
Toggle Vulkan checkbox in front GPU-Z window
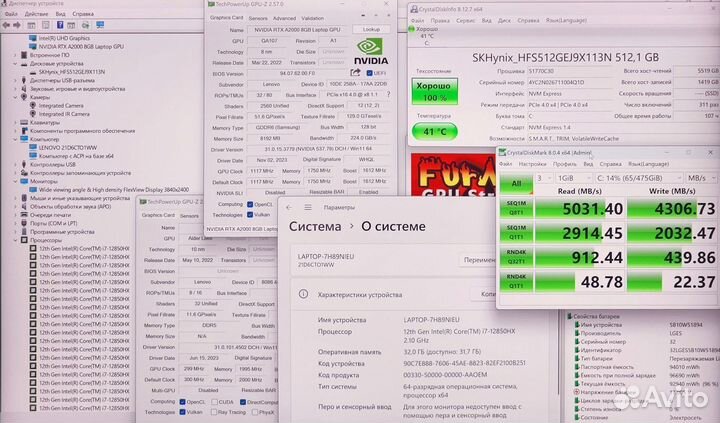(x=250, y=214)
